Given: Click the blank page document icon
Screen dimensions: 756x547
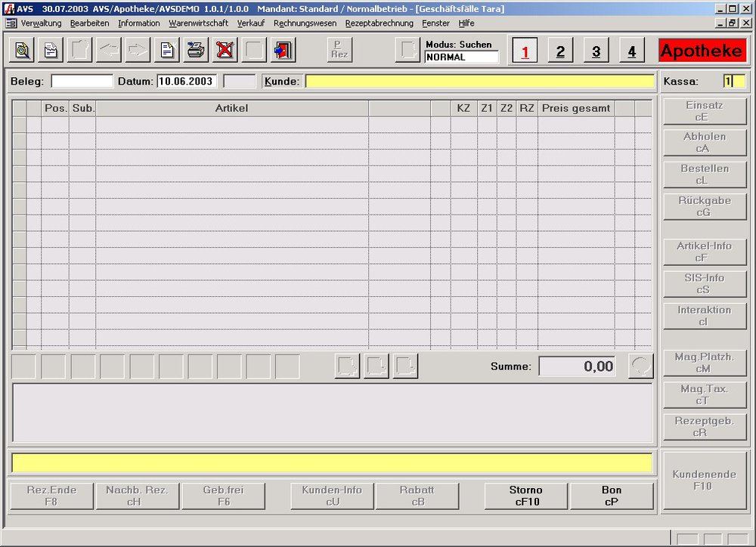Looking at the screenshot, I should (x=166, y=51).
